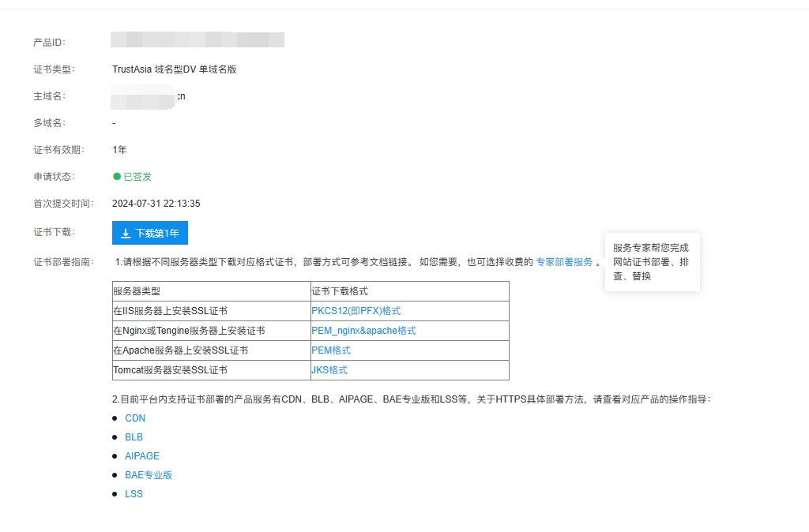Click the download arrow icon on the blue button
The height and width of the screenshot is (532, 809).
point(126,234)
